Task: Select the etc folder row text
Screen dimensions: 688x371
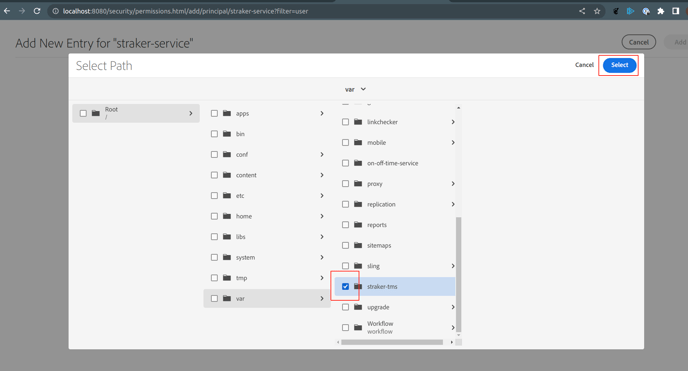Action: (x=240, y=196)
